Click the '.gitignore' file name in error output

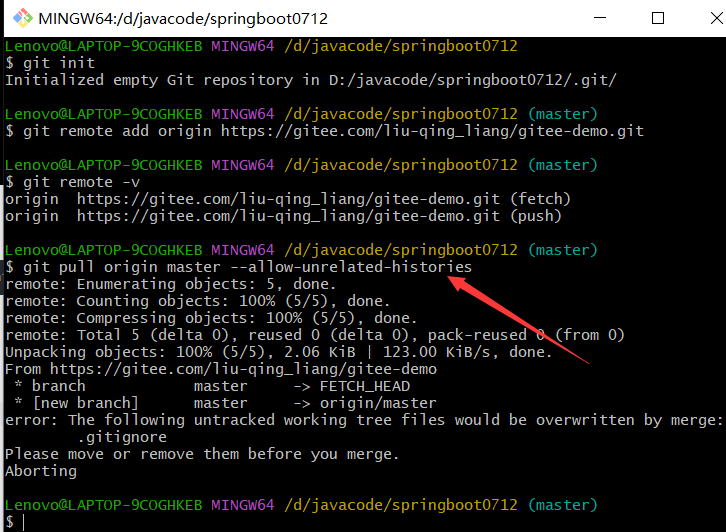tap(122, 437)
